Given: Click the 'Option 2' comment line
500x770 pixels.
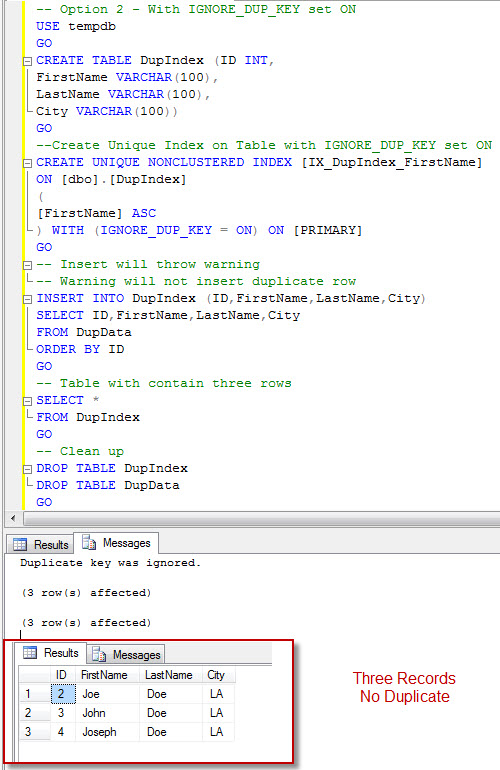Looking at the screenshot, I should (x=196, y=9).
